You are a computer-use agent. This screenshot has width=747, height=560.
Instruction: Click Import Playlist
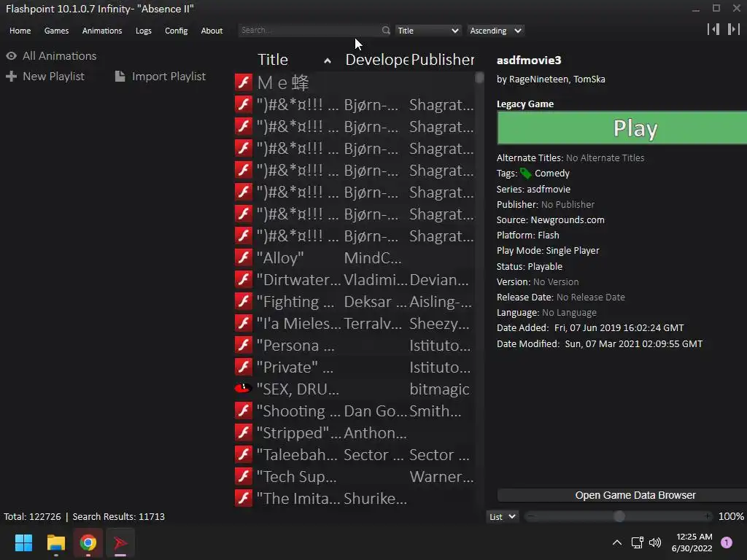coord(169,76)
